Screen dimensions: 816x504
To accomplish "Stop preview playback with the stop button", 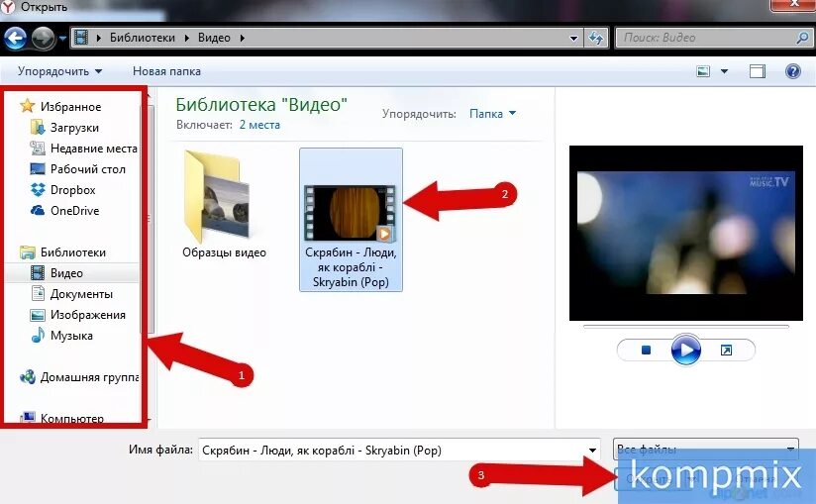I will 646,351.
